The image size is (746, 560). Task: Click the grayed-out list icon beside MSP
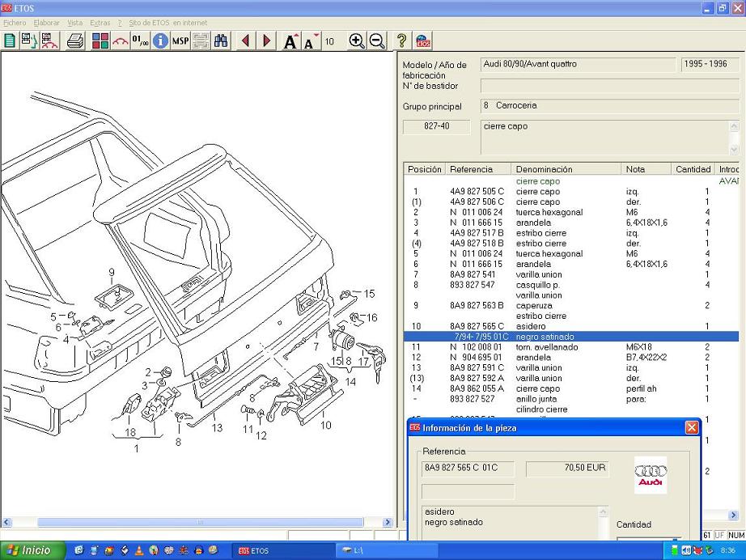[201, 41]
